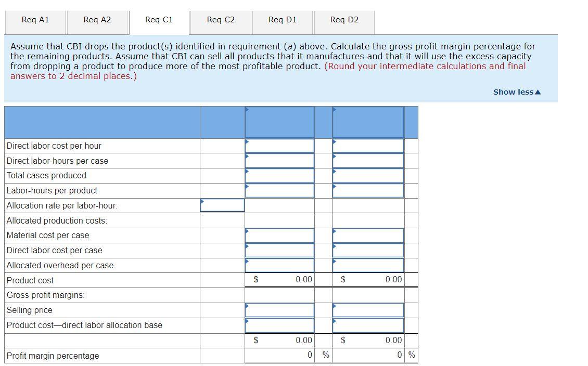Select the Total cases produced cell, first product

coord(279,175)
